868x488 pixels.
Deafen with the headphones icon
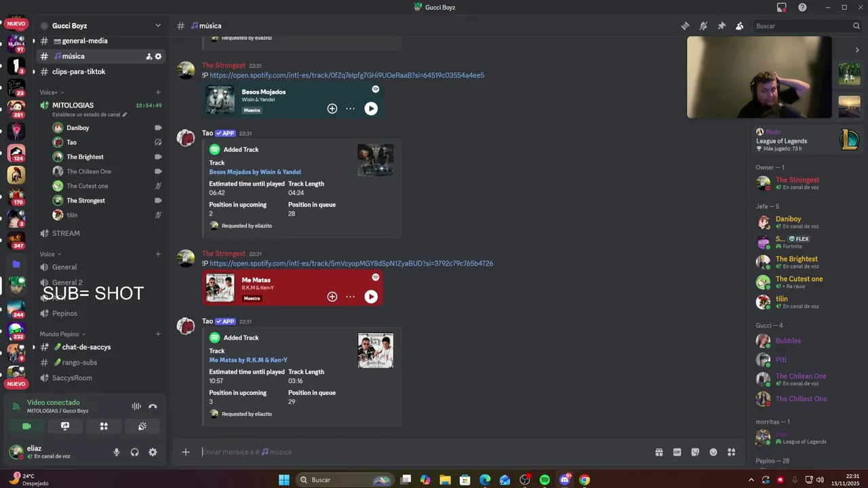pyautogui.click(x=134, y=452)
